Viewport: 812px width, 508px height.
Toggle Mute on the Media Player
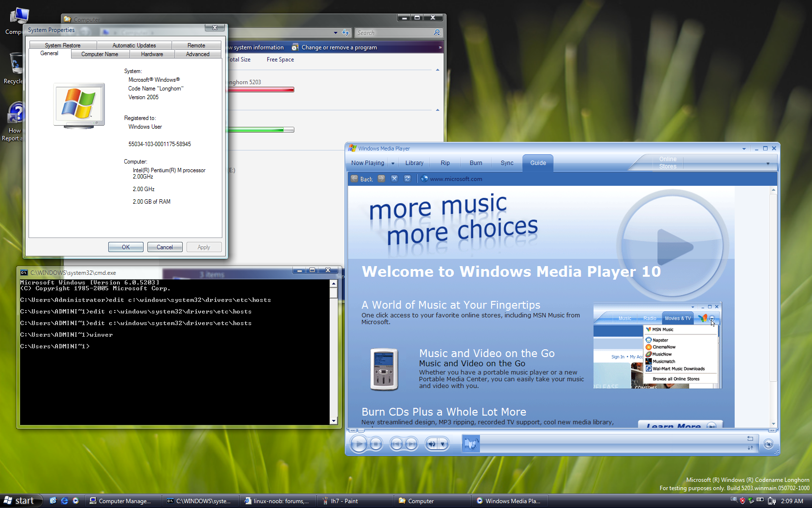[432, 444]
